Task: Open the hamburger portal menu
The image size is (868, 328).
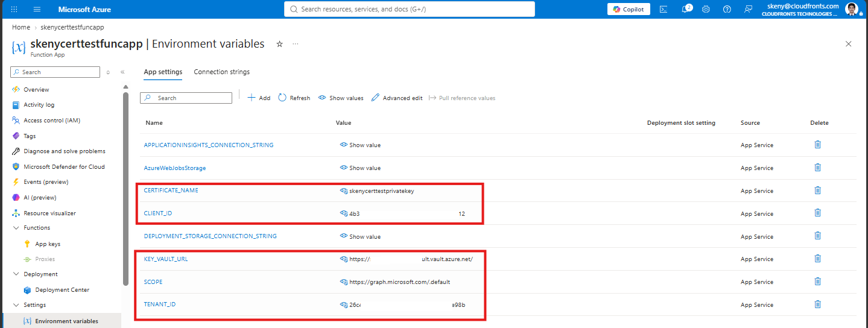Action: (37, 10)
